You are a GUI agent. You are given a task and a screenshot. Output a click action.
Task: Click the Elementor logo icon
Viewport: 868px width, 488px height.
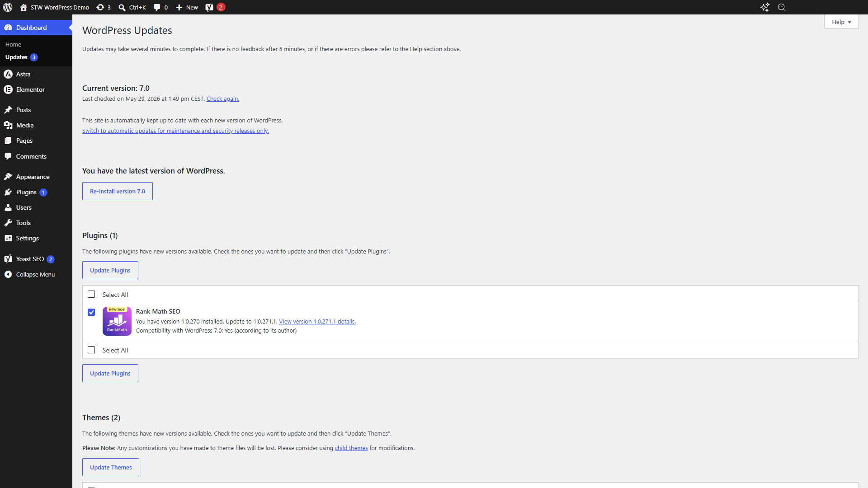click(8, 89)
